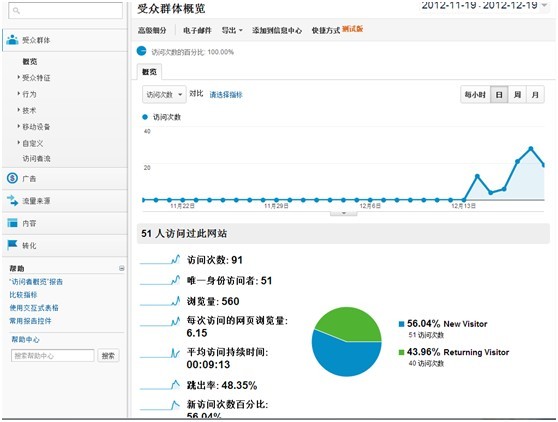Switch chart granularity to 每小时
Screen dimensions: 558x422
coord(475,95)
